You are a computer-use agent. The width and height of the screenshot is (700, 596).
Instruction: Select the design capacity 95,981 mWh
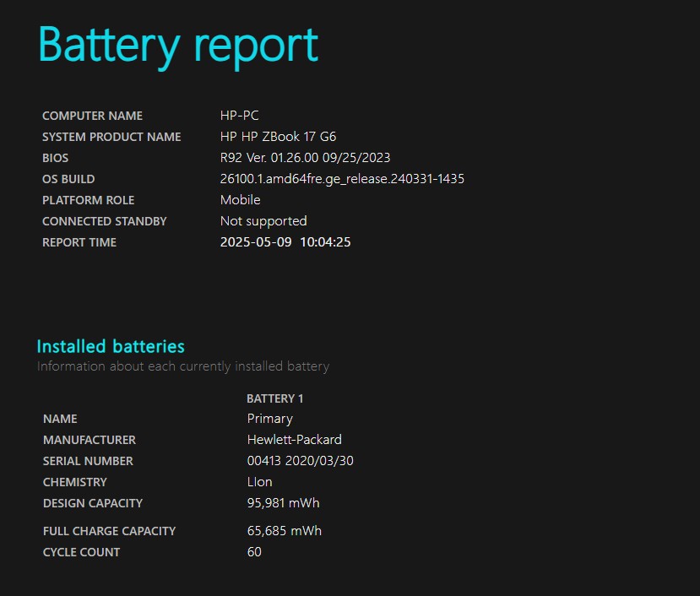tap(284, 503)
